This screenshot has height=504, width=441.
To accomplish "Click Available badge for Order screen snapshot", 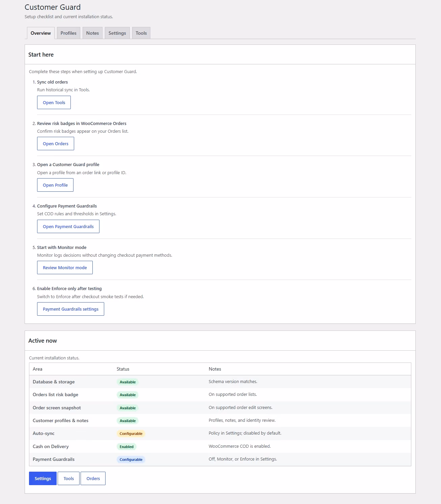I will [x=127, y=408].
